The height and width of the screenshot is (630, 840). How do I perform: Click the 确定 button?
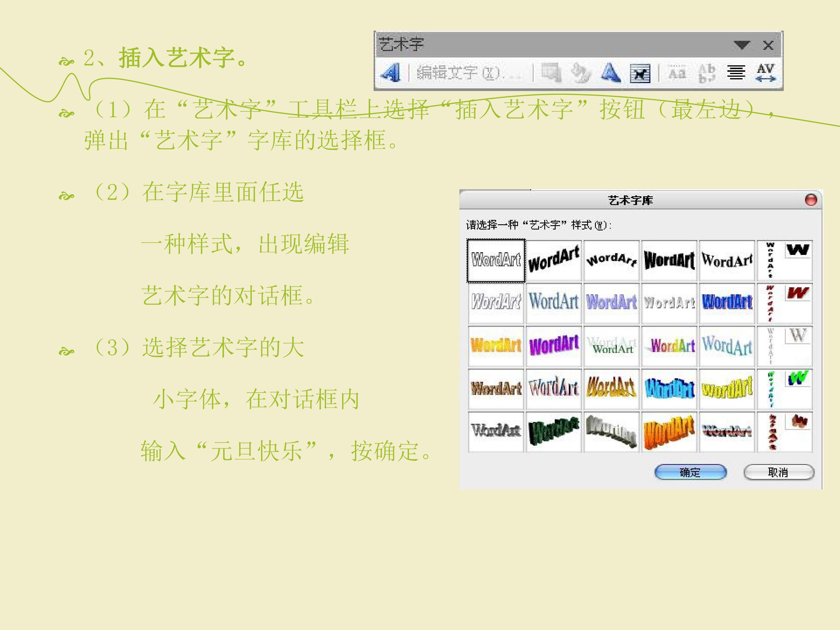click(690, 472)
